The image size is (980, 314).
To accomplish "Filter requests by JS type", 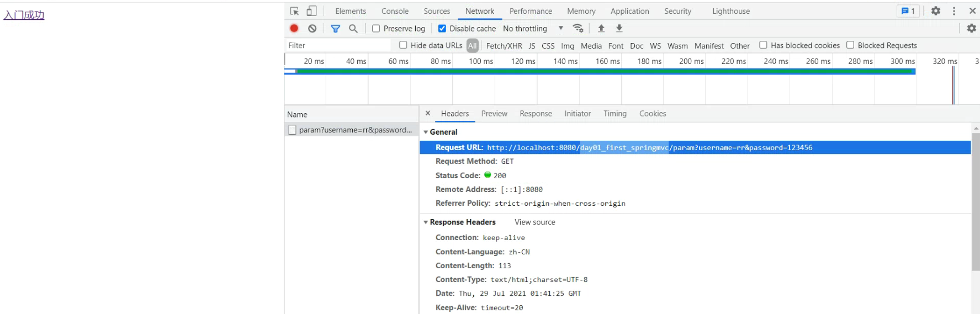I will [x=532, y=46].
